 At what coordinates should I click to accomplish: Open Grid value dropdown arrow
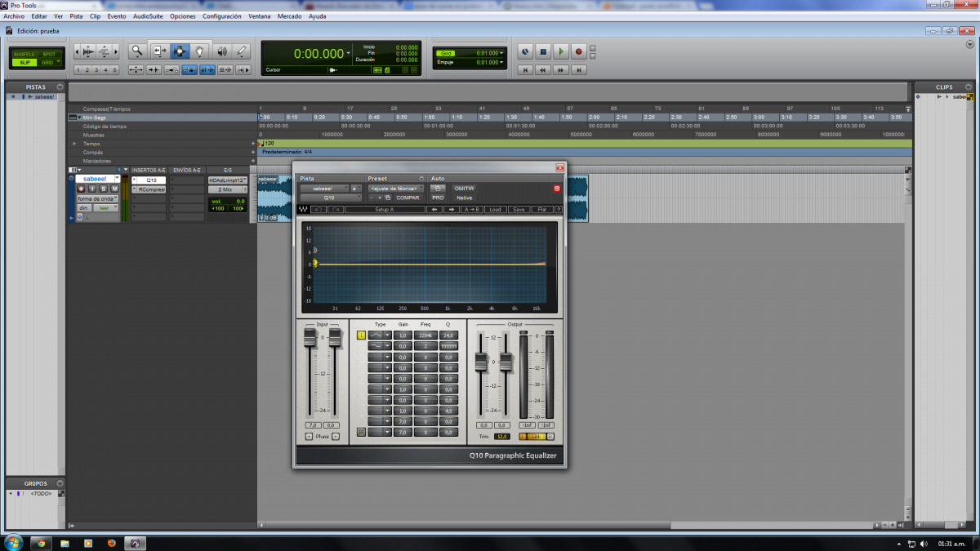click(x=501, y=54)
